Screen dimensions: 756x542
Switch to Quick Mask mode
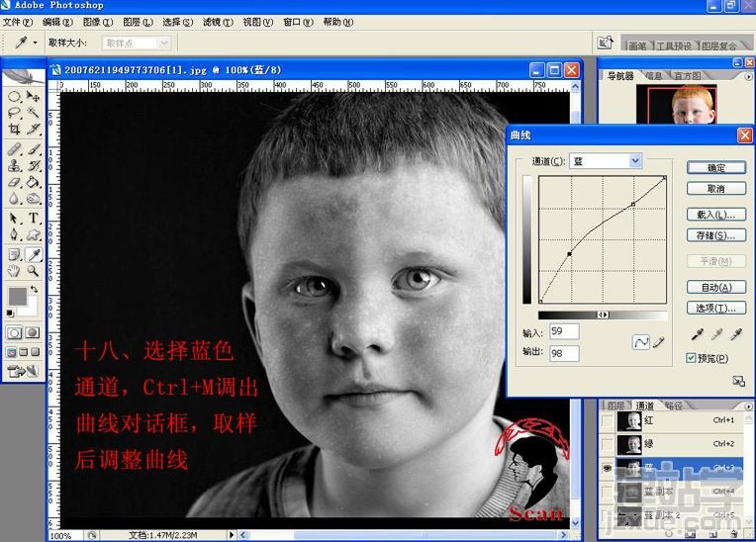click(33, 333)
